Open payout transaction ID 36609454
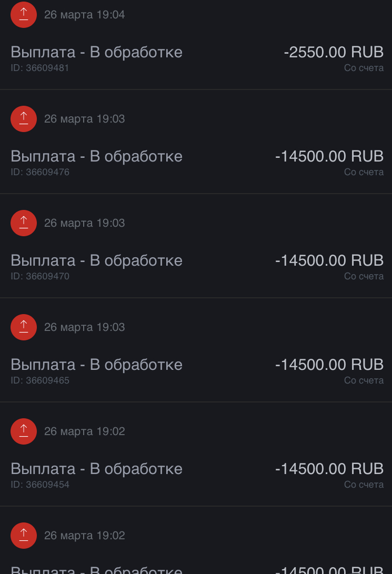Viewport: 392px width, 574px height. tap(196, 454)
